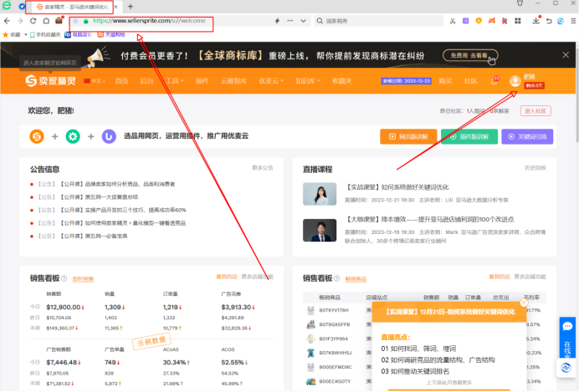The width and height of the screenshot is (579, 392).
Task: Open 插件 in the navigation bar
Action: (202, 81)
